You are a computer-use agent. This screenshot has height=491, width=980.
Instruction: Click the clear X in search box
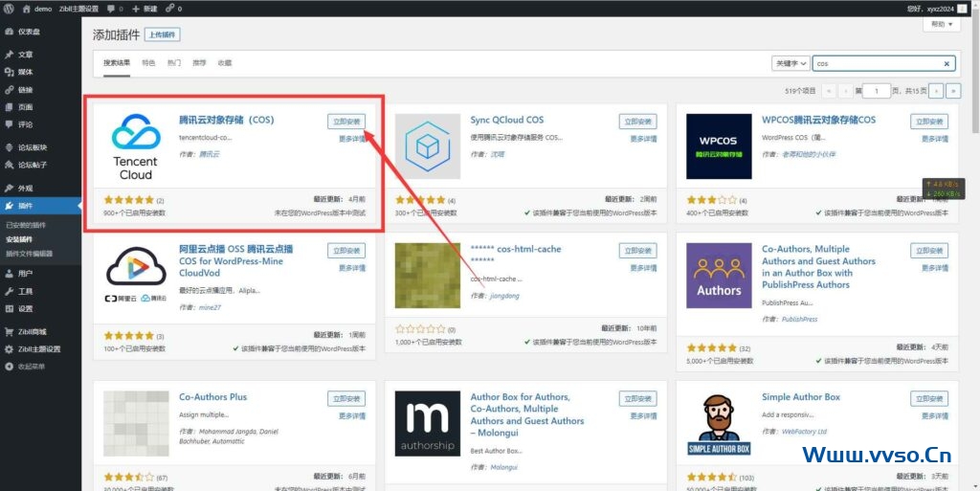point(947,63)
